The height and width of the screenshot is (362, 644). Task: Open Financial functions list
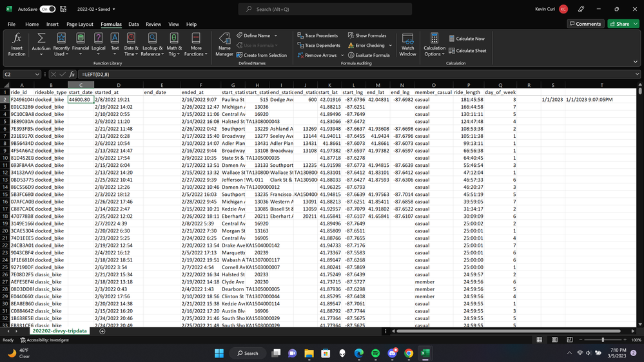pos(81,44)
